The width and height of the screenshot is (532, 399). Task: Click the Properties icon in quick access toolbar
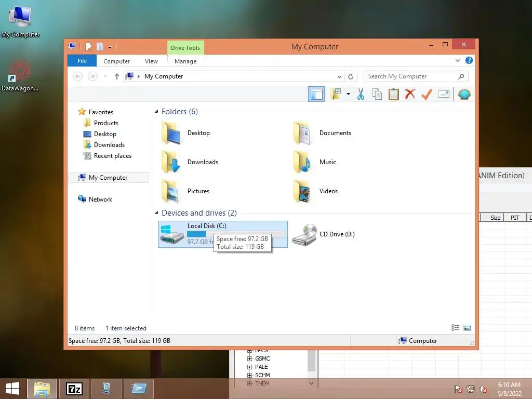coord(88,46)
